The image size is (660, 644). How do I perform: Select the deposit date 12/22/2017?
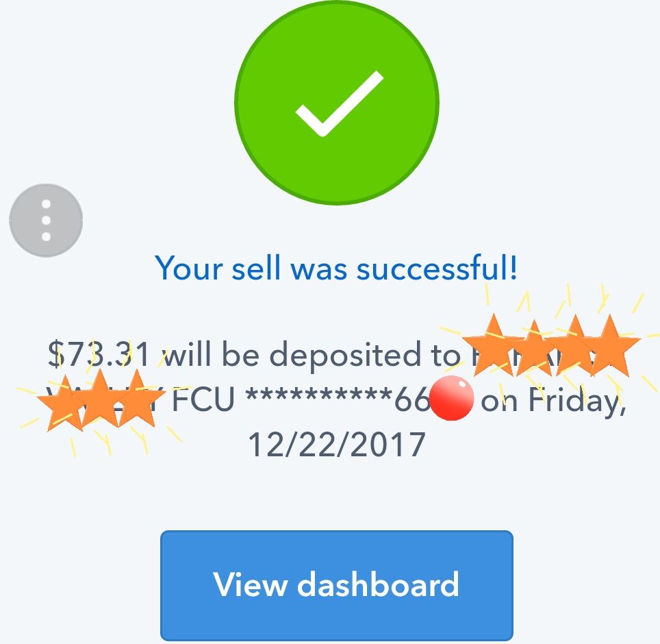click(x=337, y=445)
